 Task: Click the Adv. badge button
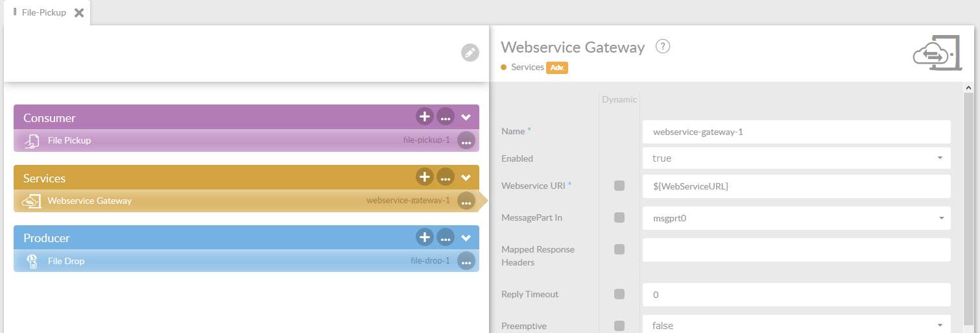click(x=557, y=68)
